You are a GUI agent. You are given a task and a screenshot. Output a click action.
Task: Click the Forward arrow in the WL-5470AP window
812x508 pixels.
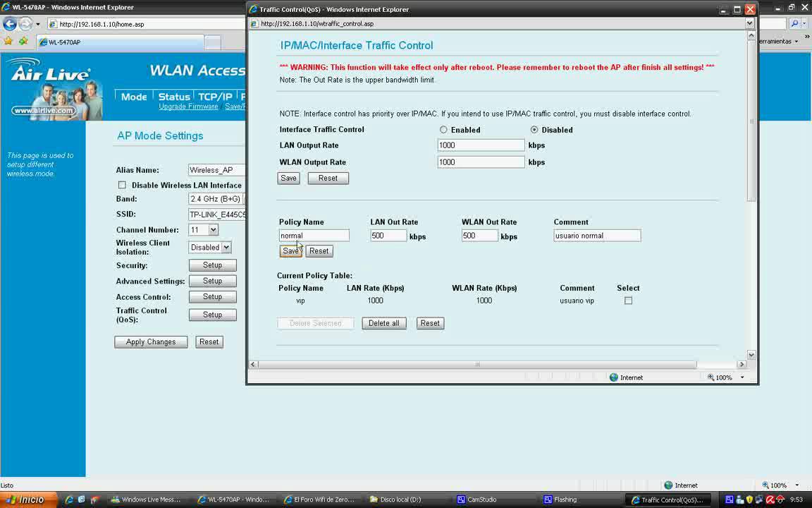click(25, 24)
